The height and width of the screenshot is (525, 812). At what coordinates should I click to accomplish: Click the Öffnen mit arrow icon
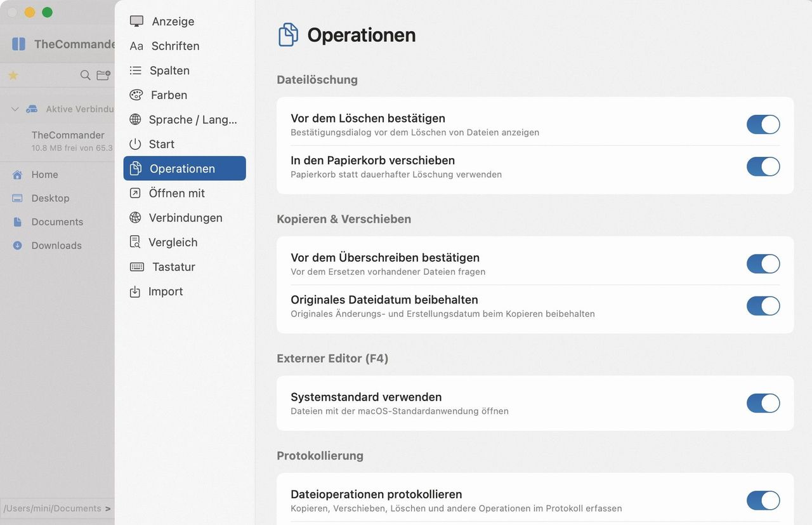click(135, 193)
